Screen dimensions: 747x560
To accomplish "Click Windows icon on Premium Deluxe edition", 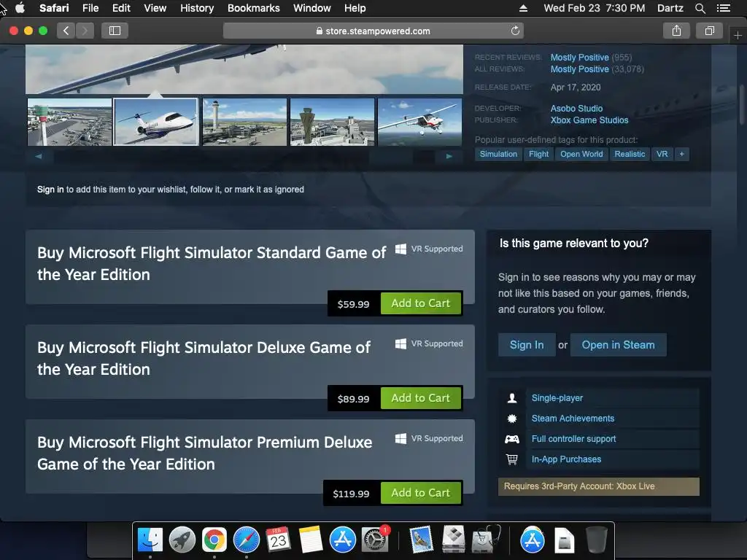I will click(x=400, y=438).
